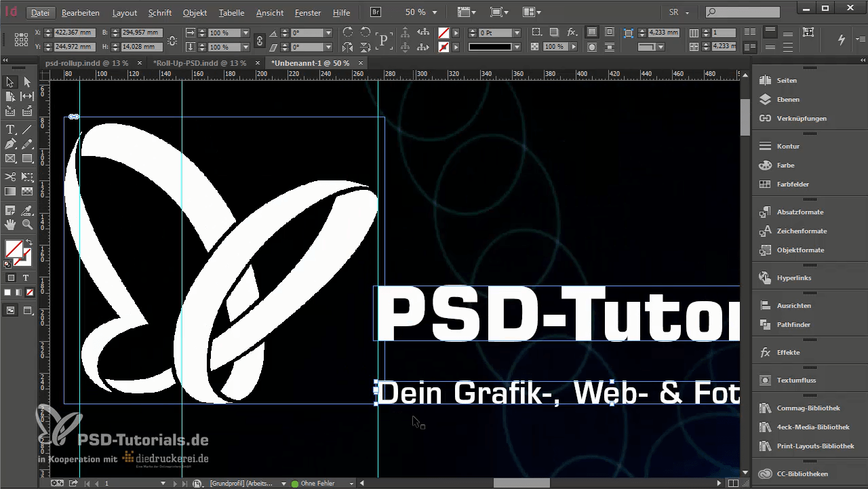Click the Quick Apply lightning icon
868x489 pixels.
pos(842,40)
